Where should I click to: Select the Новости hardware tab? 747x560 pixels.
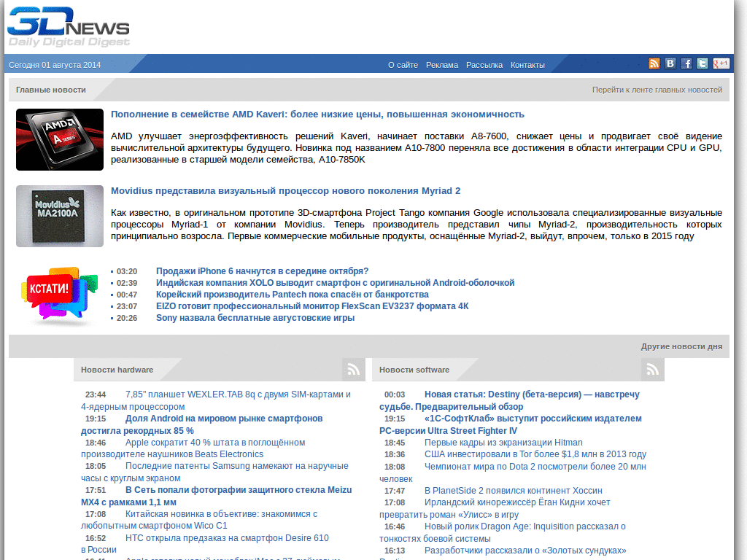tap(117, 369)
